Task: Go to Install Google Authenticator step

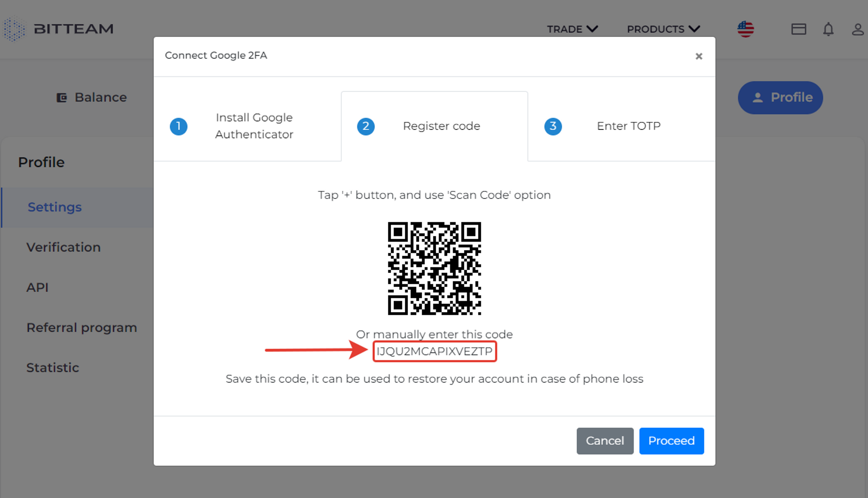Action: pyautogui.click(x=247, y=126)
